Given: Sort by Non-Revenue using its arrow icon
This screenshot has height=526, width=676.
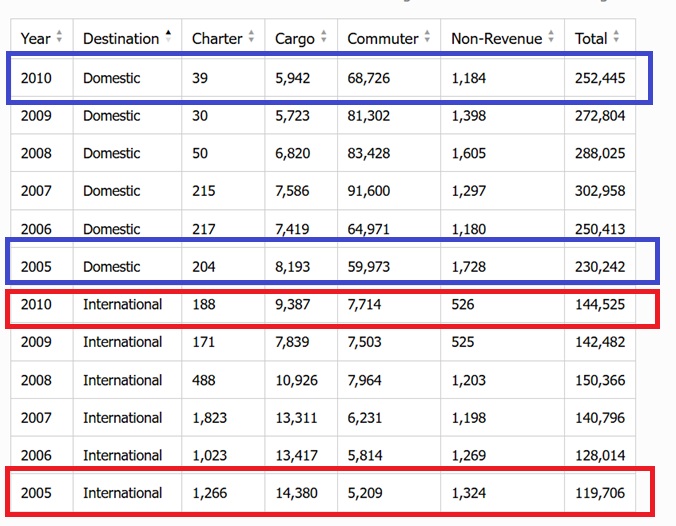Looking at the screenshot, I should point(551,38).
